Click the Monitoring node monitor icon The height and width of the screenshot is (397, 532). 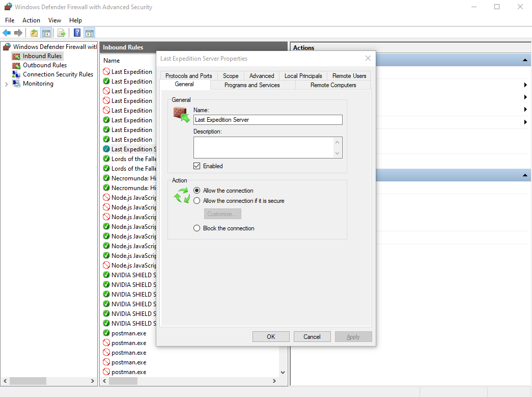point(16,84)
